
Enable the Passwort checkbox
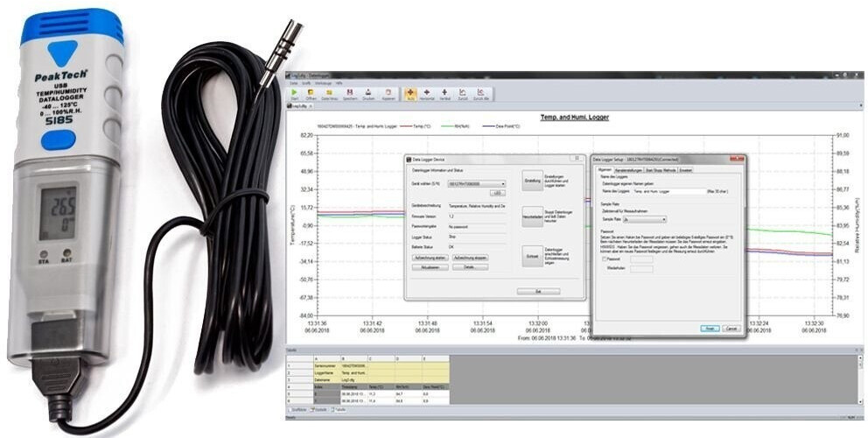pos(604,259)
